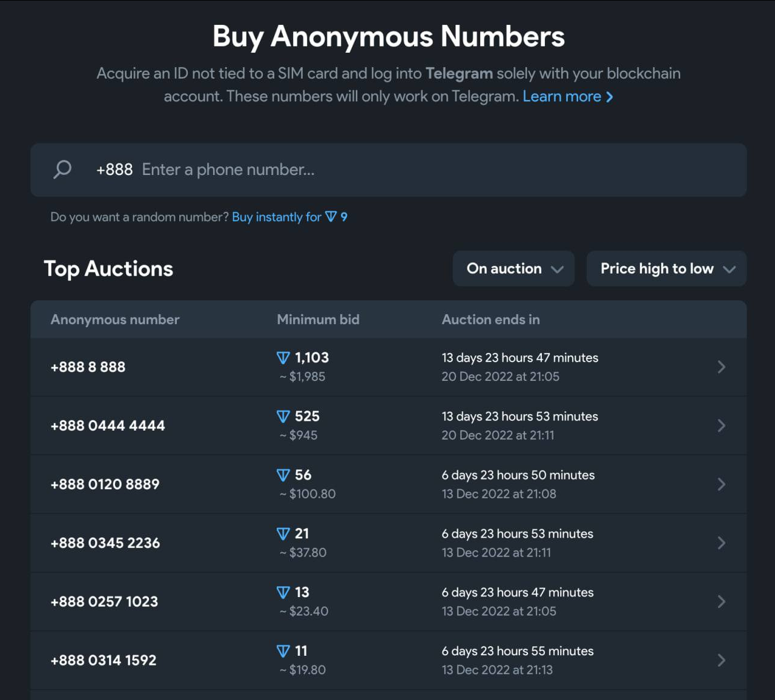This screenshot has width=775, height=700.
Task: Click the Auction ends in column header
Action: click(x=490, y=320)
